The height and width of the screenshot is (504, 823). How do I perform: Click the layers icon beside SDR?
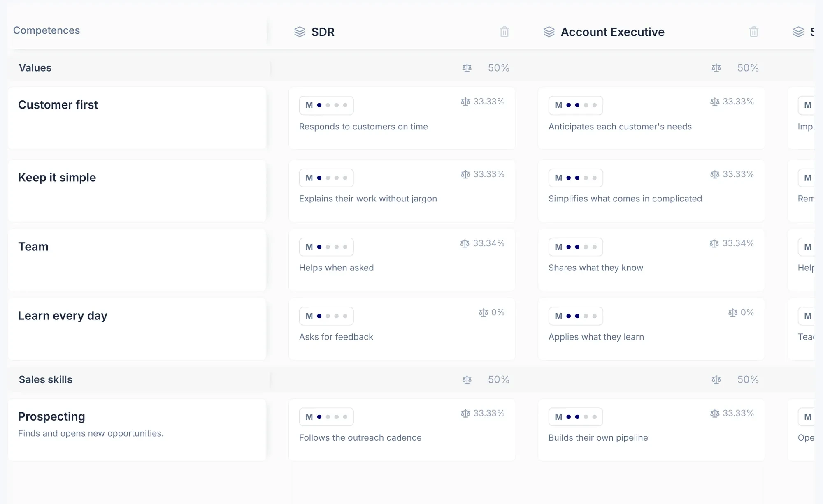coord(300,32)
